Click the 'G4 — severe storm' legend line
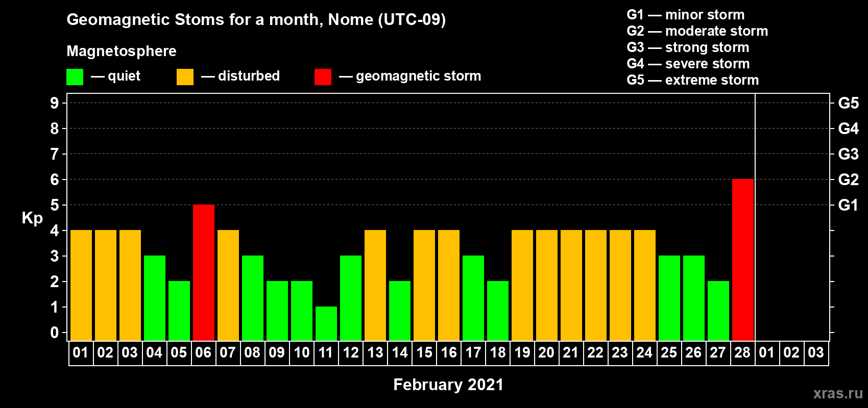Image resolution: width=868 pixels, height=408 pixels. pyautogui.click(x=688, y=63)
